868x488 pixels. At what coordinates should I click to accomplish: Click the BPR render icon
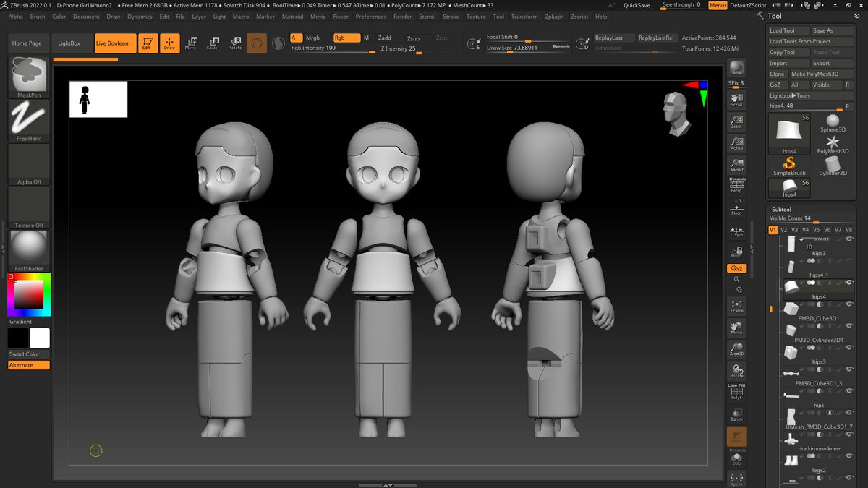coord(736,67)
